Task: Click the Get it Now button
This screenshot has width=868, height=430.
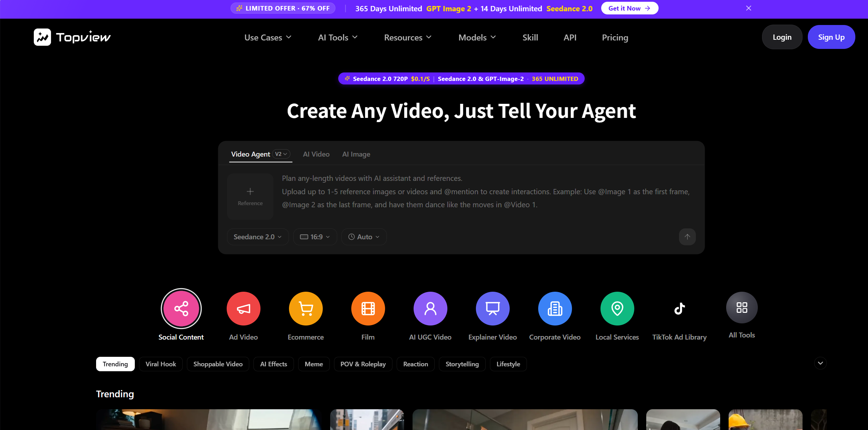Action: (x=630, y=8)
